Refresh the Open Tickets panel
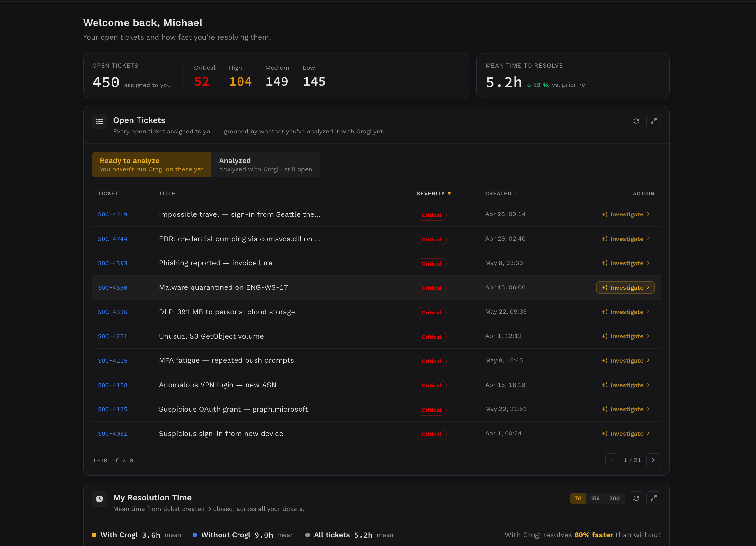The image size is (756, 546). pyautogui.click(x=636, y=121)
